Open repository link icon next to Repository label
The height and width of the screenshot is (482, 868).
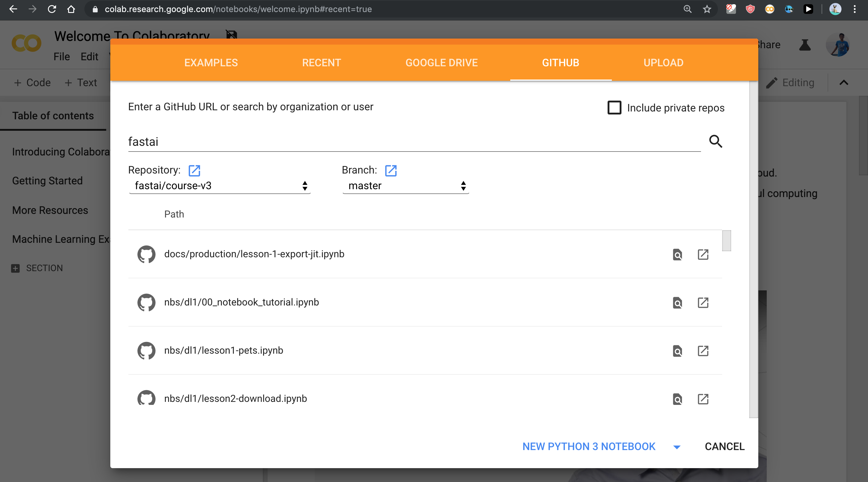pos(194,171)
